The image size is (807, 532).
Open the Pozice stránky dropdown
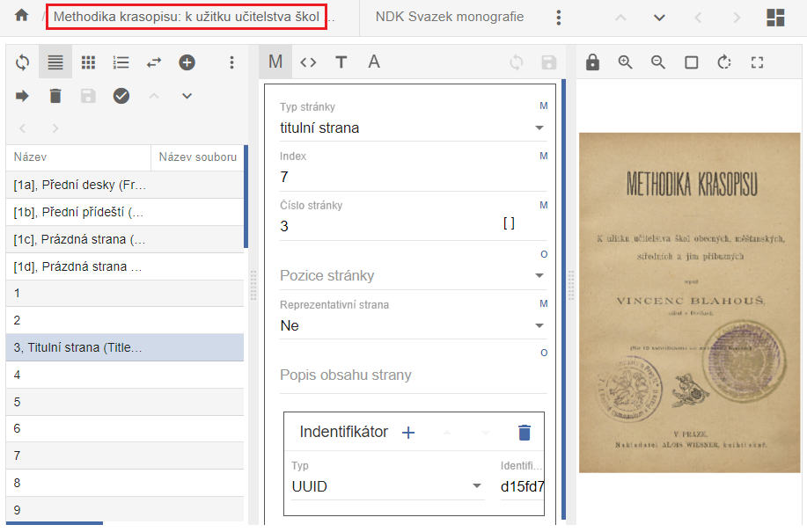pos(539,276)
